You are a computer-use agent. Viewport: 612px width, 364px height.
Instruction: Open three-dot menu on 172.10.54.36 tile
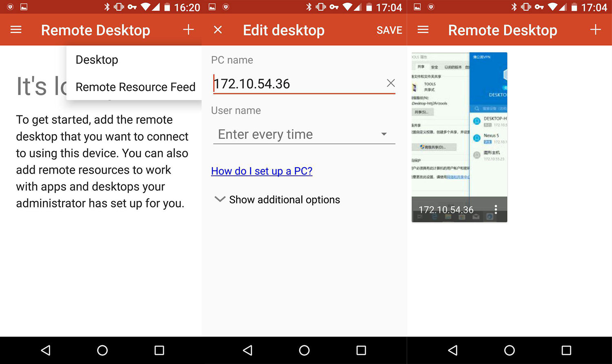click(496, 210)
